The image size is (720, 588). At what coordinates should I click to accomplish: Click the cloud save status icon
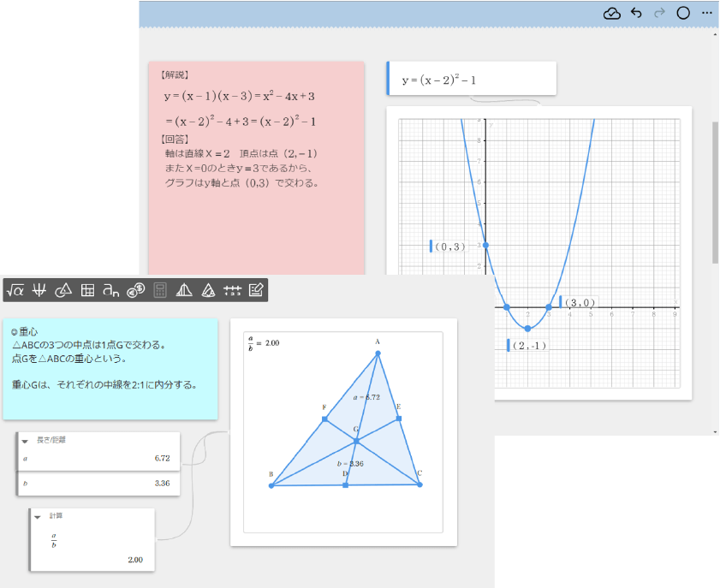pos(611,13)
